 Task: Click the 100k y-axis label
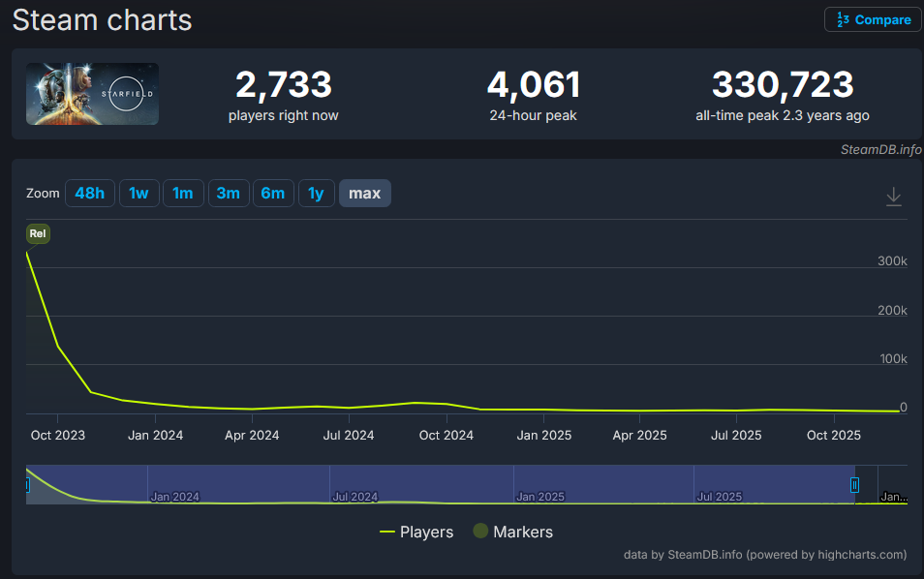point(893,358)
